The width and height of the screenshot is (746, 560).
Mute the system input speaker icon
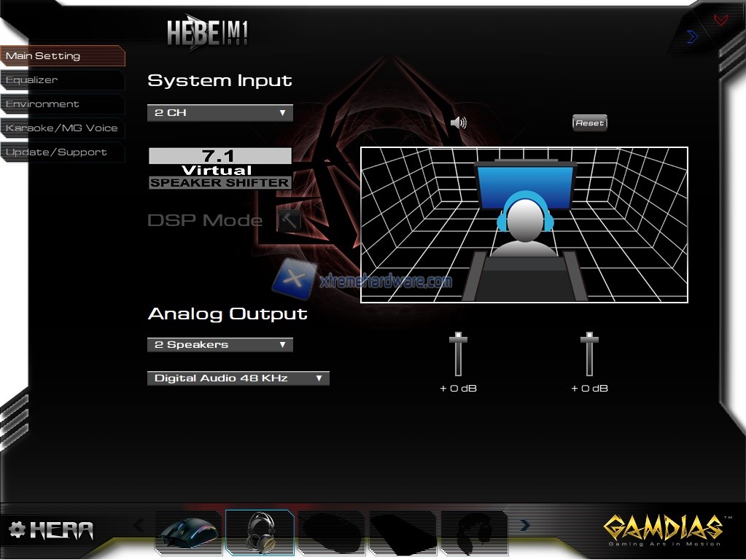[x=459, y=122]
